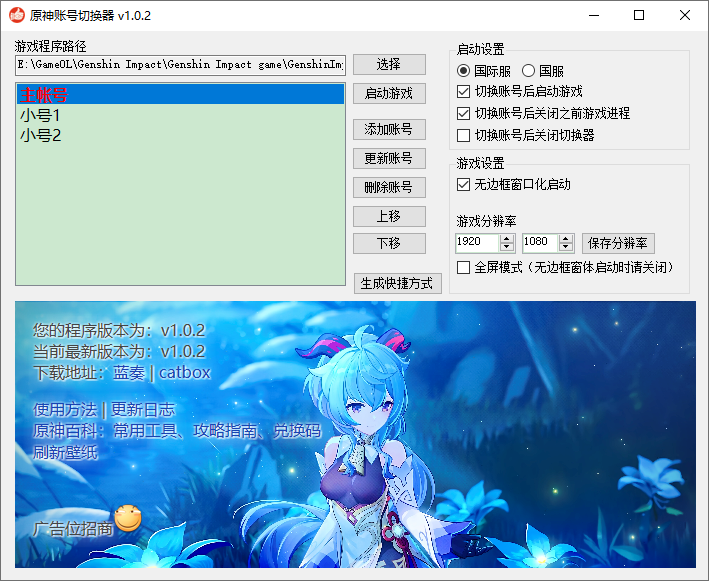
Task: Minimize the 原神账号切换器 window
Action: pyautogui.click(x=594, y=15)
